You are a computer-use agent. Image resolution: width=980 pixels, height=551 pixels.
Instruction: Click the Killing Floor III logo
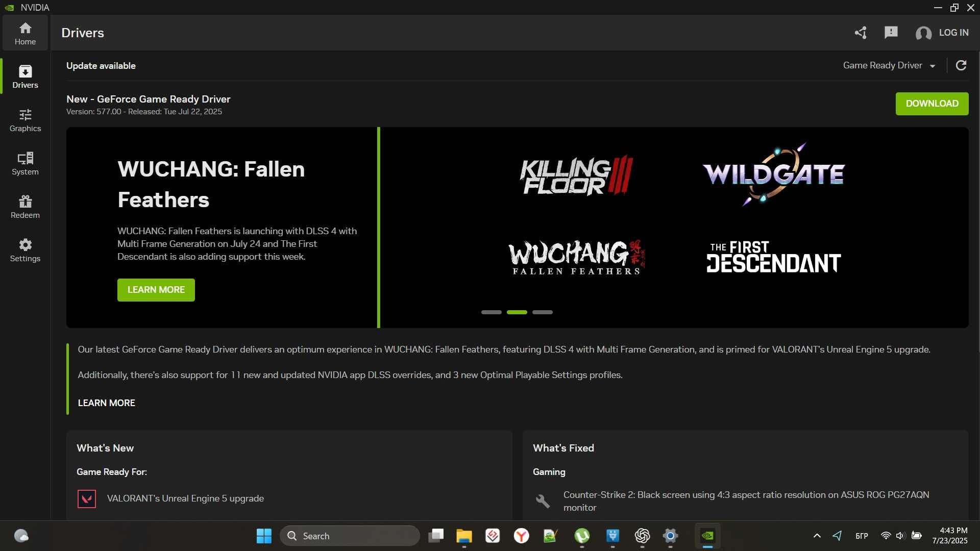[x=576, y=176]
